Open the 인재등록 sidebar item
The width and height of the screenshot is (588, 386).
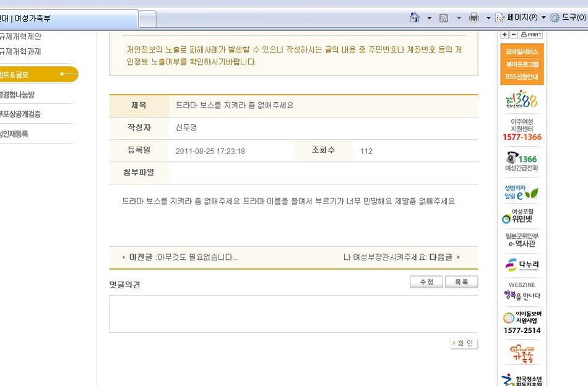click(14, 134)
